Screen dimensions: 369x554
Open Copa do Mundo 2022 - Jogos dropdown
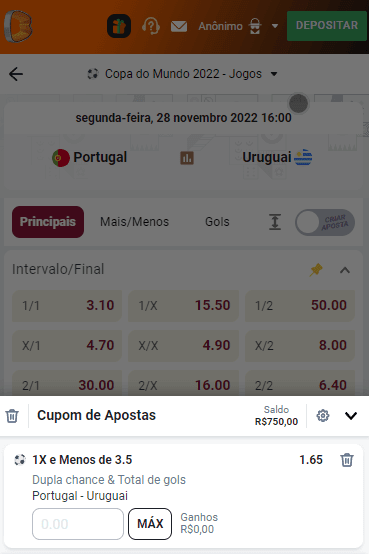pos(182,74)
